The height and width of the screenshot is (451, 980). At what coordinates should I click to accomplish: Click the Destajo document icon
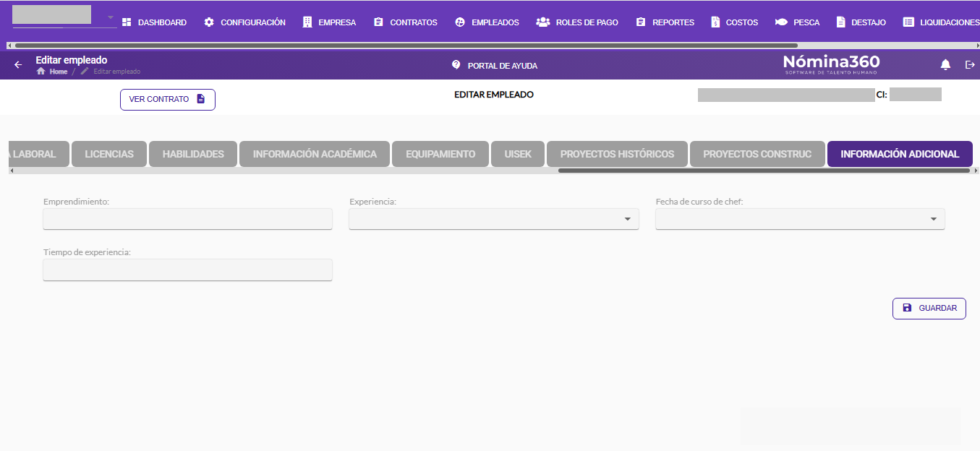coord(840,22)
